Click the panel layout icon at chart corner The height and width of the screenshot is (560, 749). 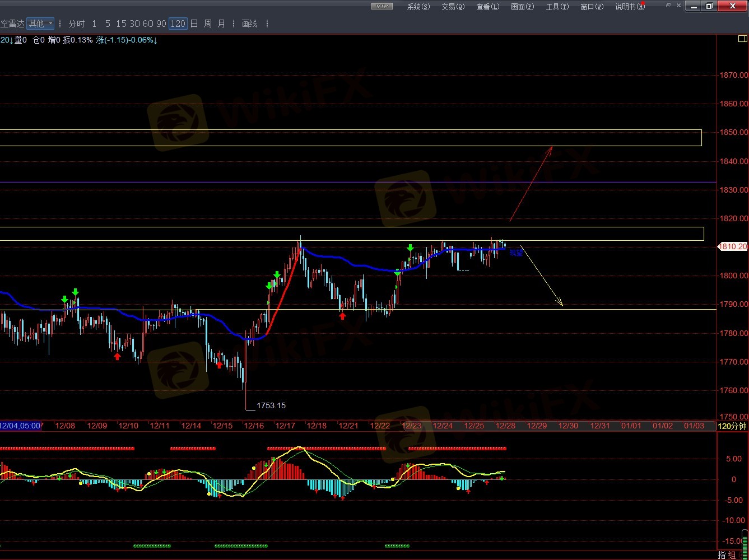point(742,39)
